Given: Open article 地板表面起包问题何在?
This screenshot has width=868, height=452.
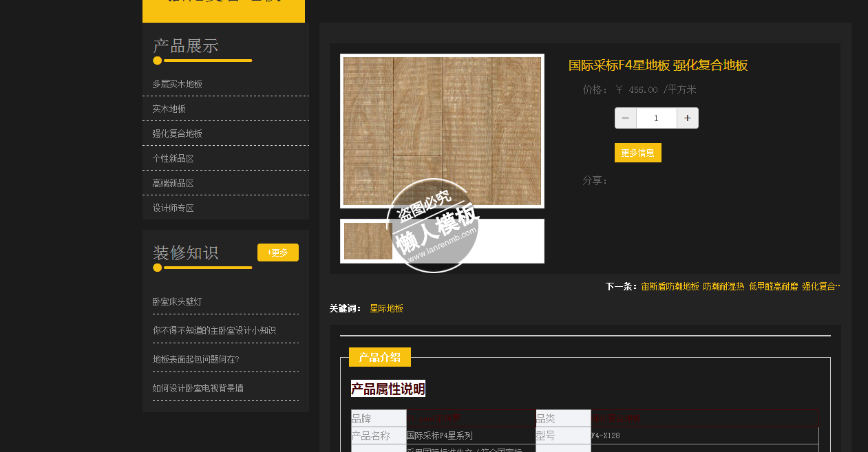Looking at the screenshot, I should (x=195, y=359).
